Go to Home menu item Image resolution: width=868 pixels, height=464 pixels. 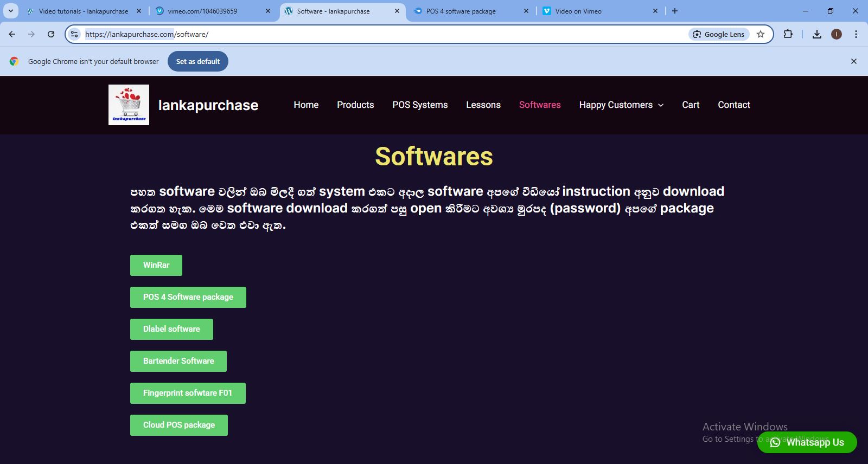click(x=306, y=105)
